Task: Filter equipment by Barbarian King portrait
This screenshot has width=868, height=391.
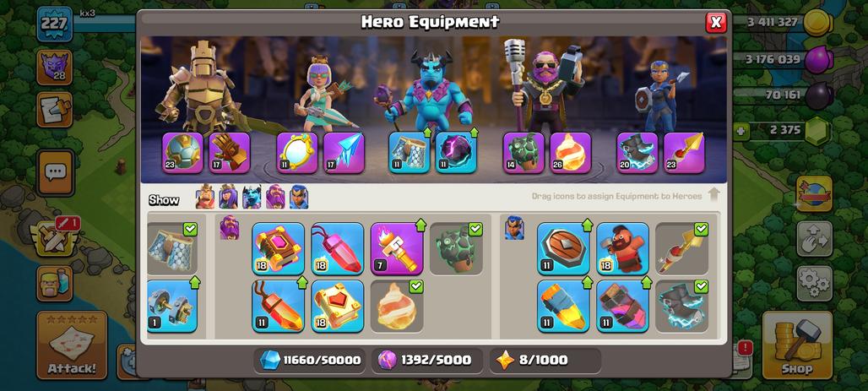Action: [x=205, y=197]
